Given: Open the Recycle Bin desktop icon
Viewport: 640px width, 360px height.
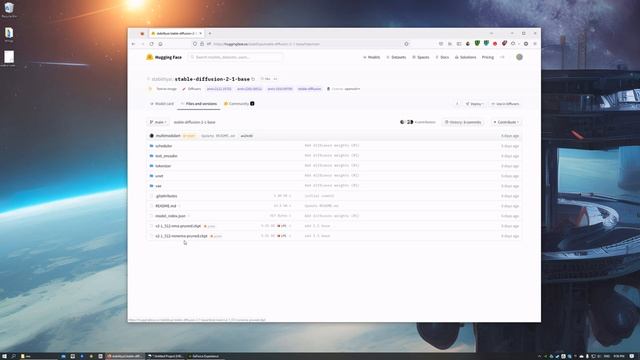Looking at the screenshot, I should pos(9,10).
